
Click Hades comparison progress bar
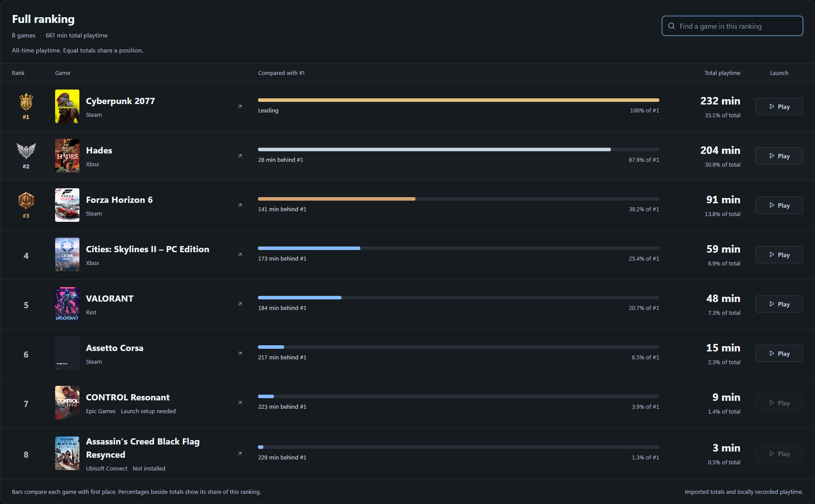tap(459, 149)
